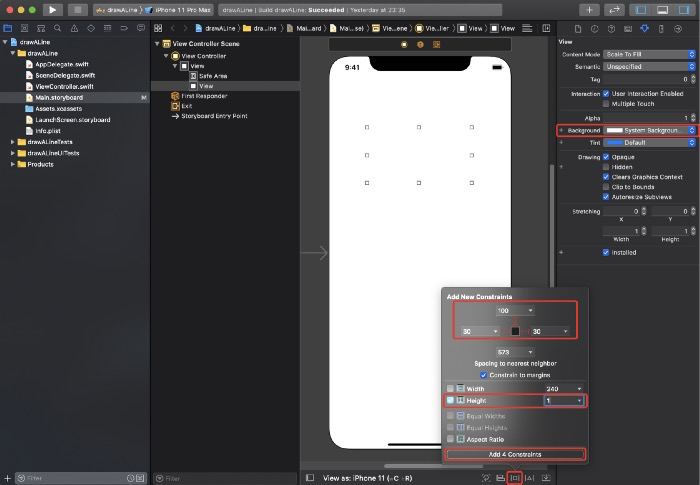Screen dimensions: 700x485
Task: Click the Add New Constraints pin icon
Action: [x=515, y=478]
